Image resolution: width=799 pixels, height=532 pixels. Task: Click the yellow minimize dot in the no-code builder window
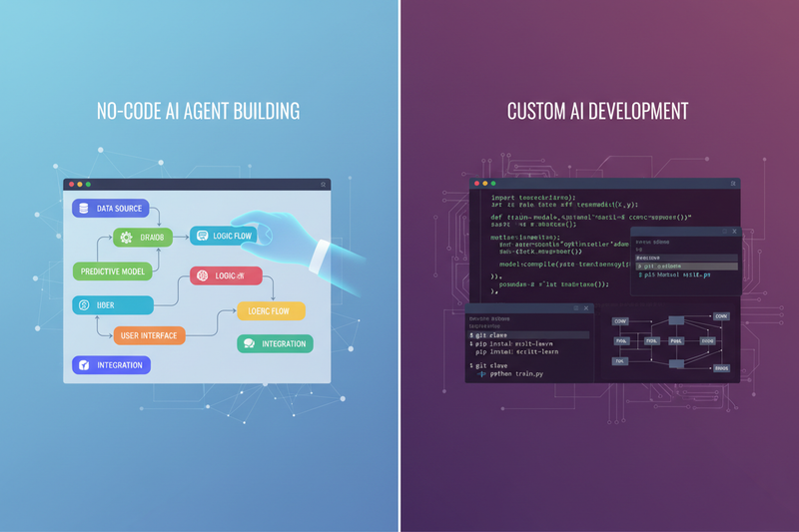point(80,185)
